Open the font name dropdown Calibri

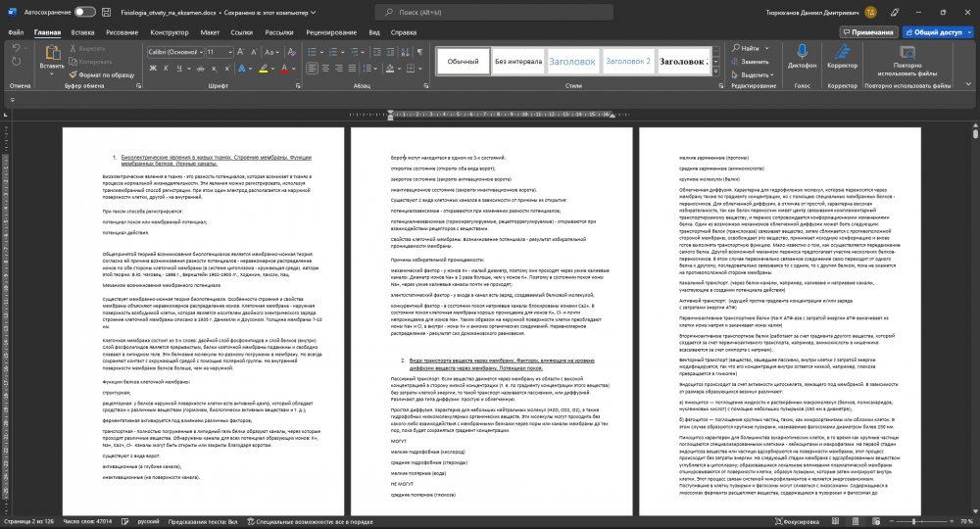click(177, 49)
